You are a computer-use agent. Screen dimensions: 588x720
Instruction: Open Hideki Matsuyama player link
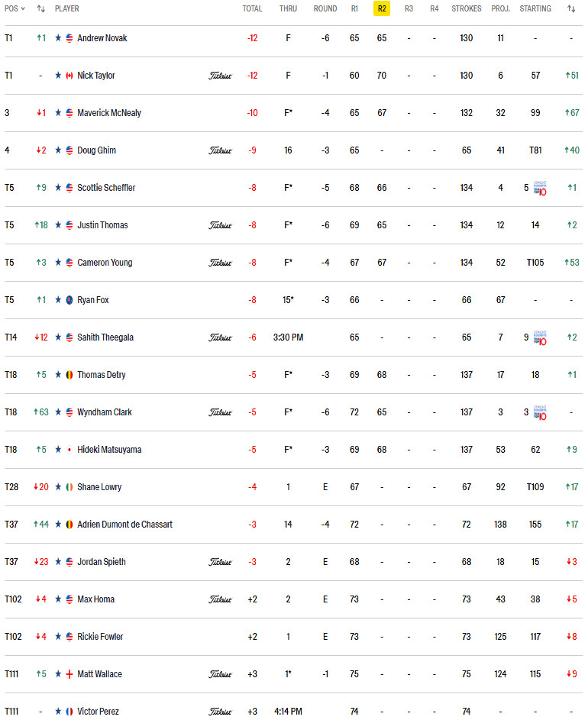pyautogui.click(x=109, y=450)
